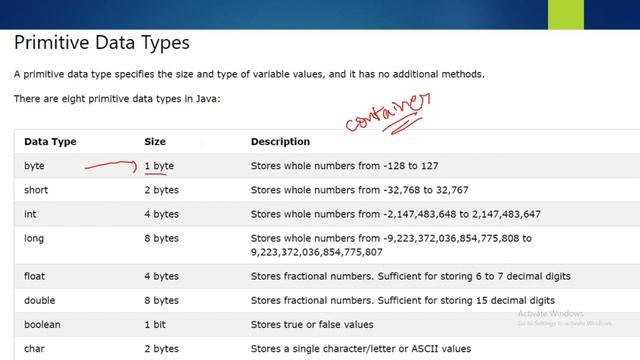The height and width of the screenshot is (360, 640).
Task: Click 'There are eight primitive data types' line
Action: (x=117, y=99)
